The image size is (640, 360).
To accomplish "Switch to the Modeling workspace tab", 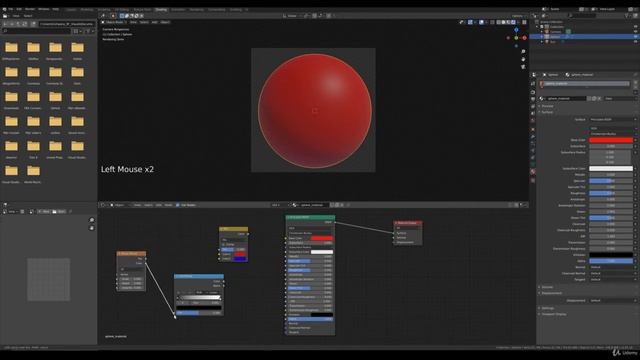I will pos(87,9).
